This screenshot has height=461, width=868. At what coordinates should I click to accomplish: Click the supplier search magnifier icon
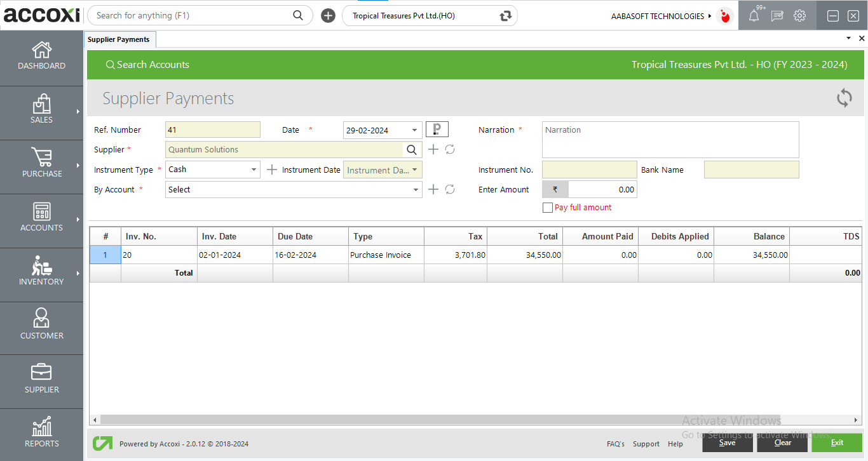(x=412, y=149)
